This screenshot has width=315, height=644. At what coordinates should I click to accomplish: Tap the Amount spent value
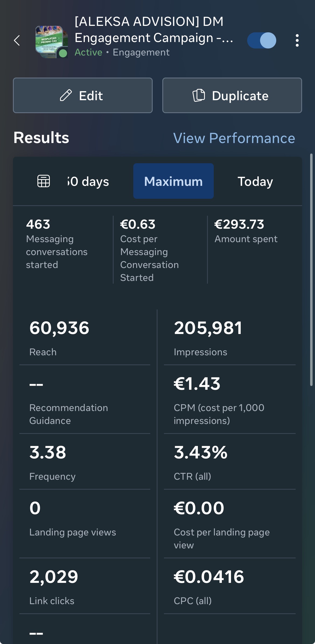239,224
